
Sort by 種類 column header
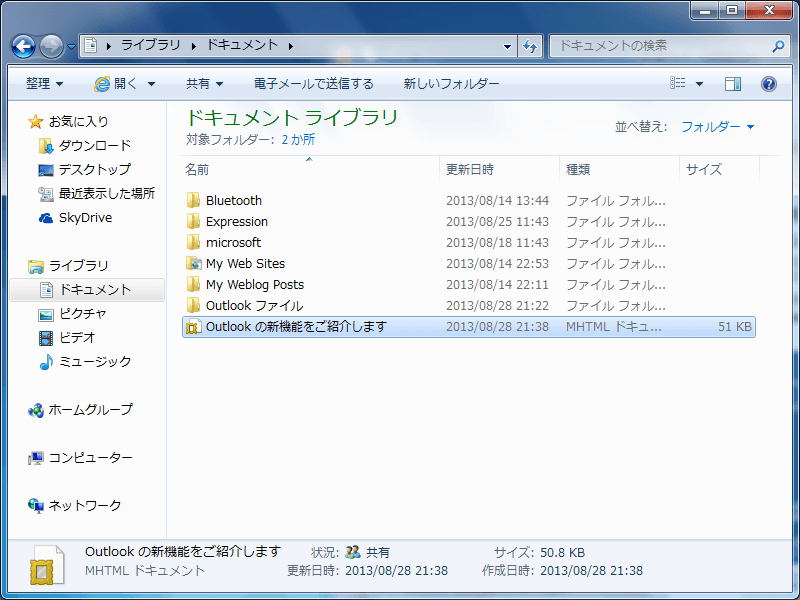coord(619,169)
